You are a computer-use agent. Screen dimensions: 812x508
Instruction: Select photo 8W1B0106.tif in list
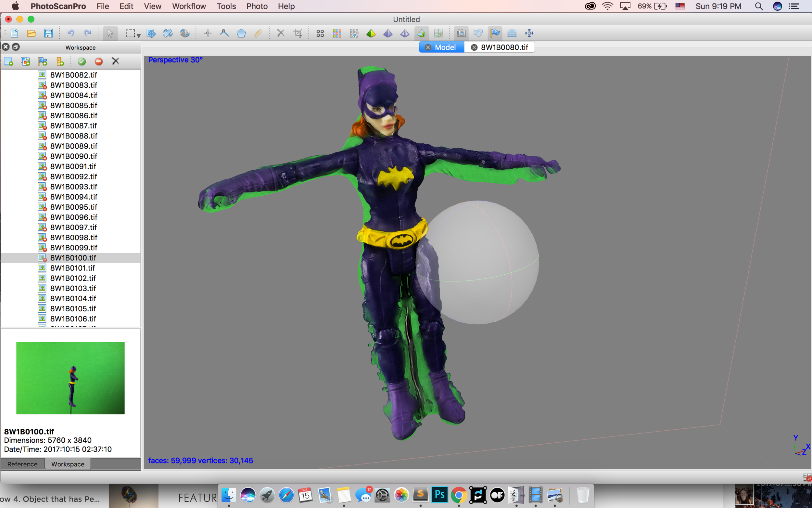pos(70,319)
